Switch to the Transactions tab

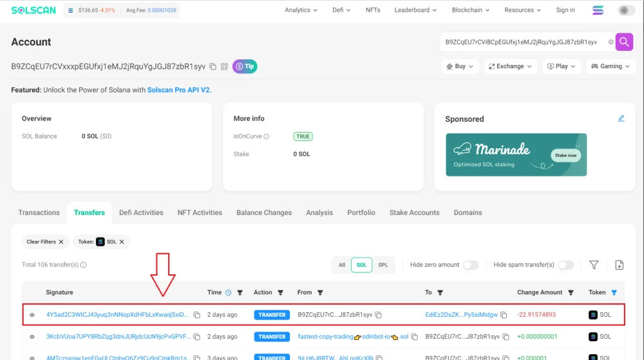(39, 213)
